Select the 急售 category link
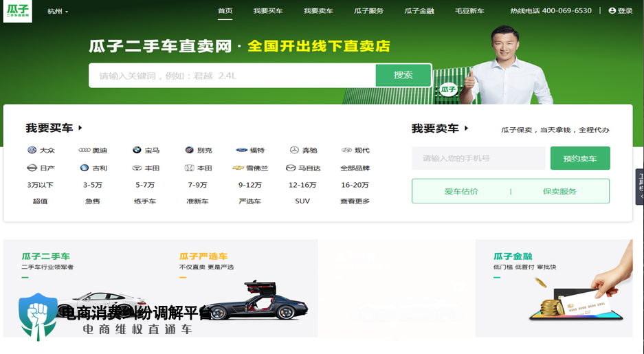The image size is (644, 354). click(x=93, y=201)
